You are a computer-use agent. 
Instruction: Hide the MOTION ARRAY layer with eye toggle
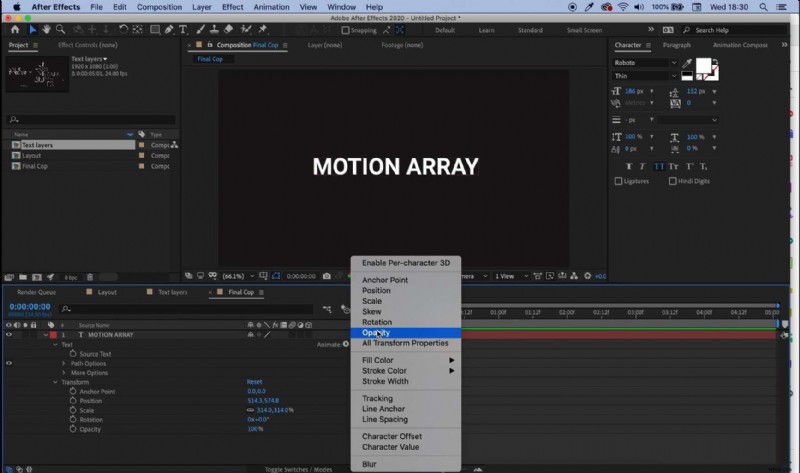click(x=9, y=335)
